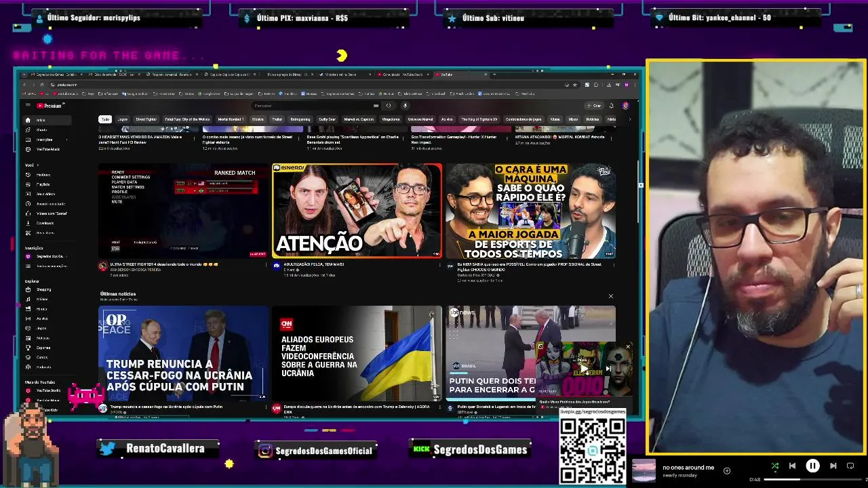Toggle repeat in the music player
Image resolution: width=868 pixels, height=488 pixels.
pyautogui.click(x=850, y=466)
